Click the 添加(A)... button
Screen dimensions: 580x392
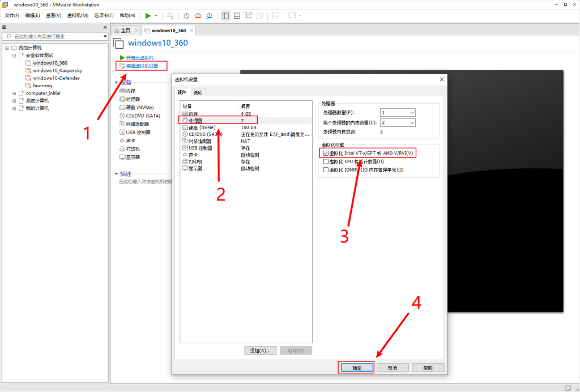click(260, 351)
